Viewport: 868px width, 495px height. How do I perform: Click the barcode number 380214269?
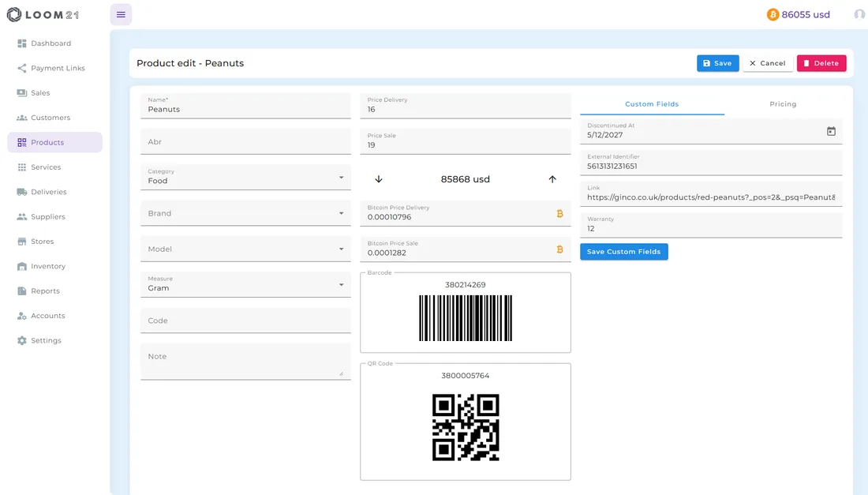465,284
